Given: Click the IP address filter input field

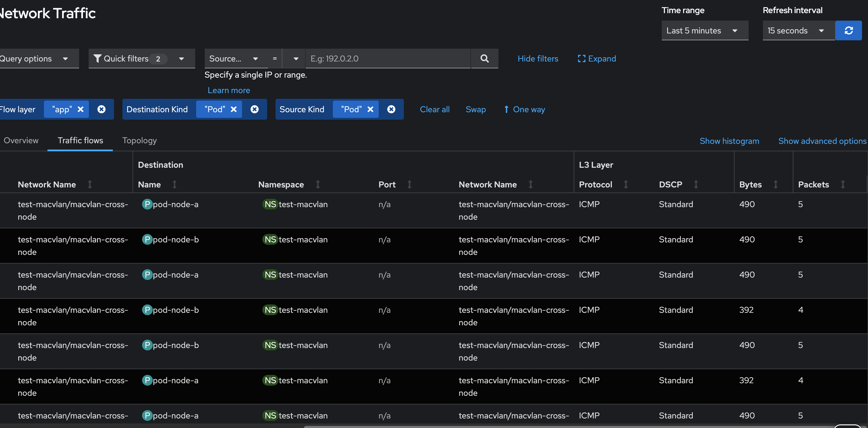Looking at the screenshot, I should [x=387, y=58].
